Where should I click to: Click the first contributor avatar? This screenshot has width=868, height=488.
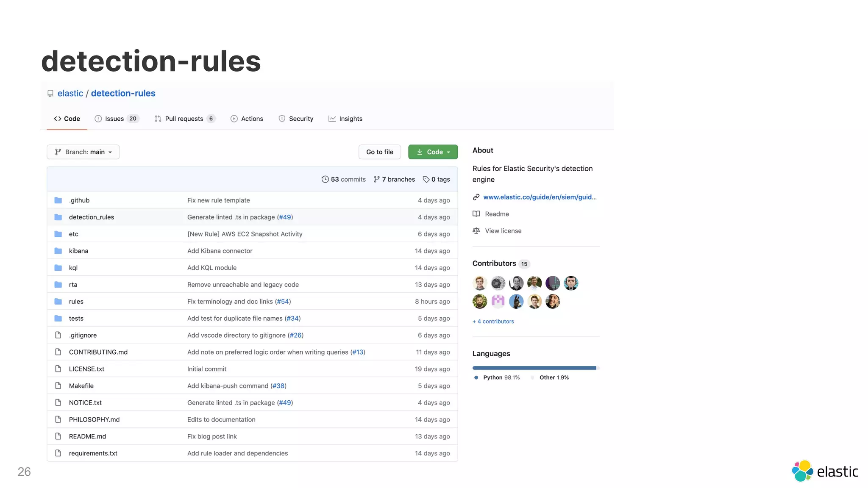480,283
